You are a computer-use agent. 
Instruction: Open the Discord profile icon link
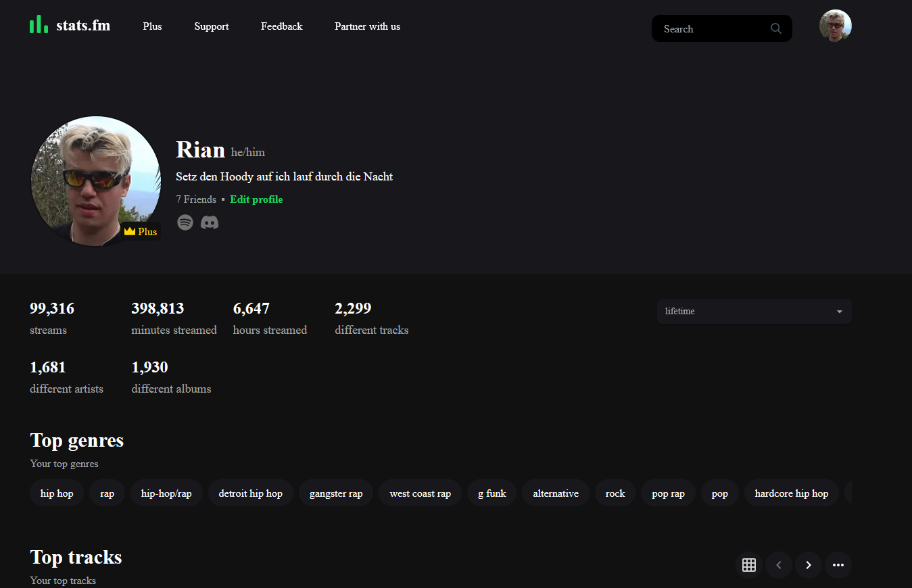(x=210, y=222)
